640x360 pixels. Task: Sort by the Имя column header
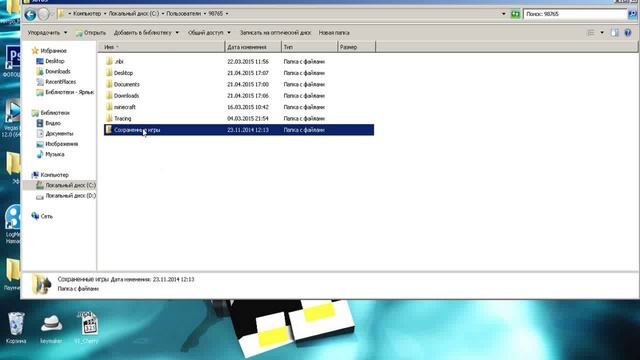click(x=161, y=47)
